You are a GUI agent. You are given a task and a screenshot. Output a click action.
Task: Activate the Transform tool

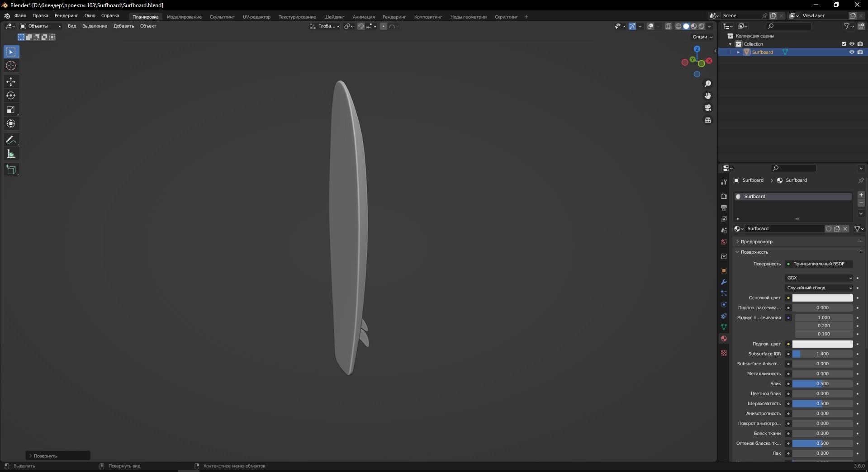11,124
